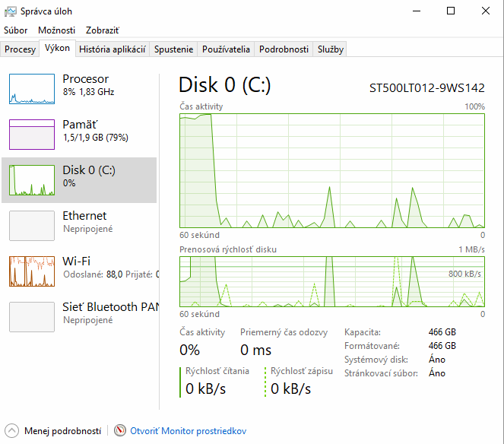This screenshot has width=504, height=444.
Task: Open the Spustenie tab
Action: 173,49
